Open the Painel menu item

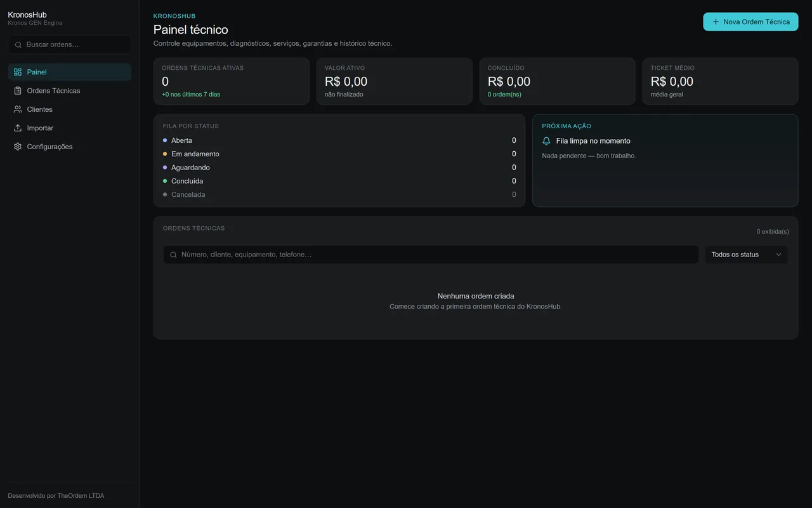70,72
